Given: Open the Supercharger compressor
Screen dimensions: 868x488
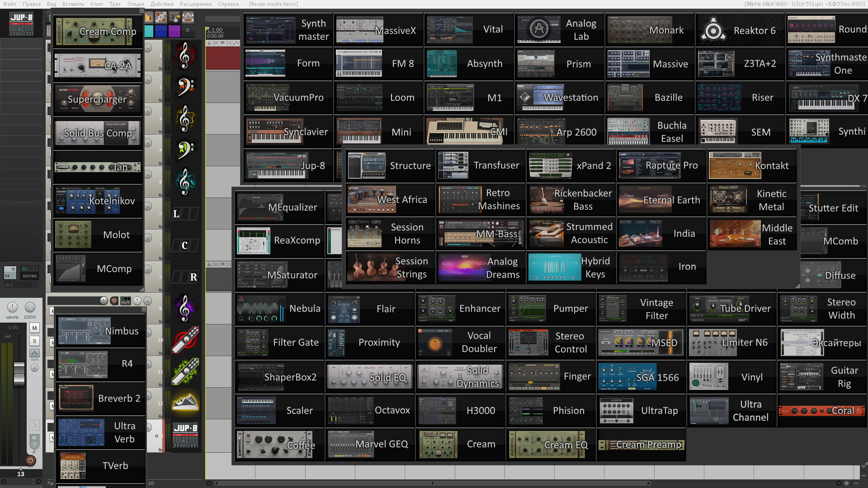Looking at the screenshot, I should click(98, 99).
